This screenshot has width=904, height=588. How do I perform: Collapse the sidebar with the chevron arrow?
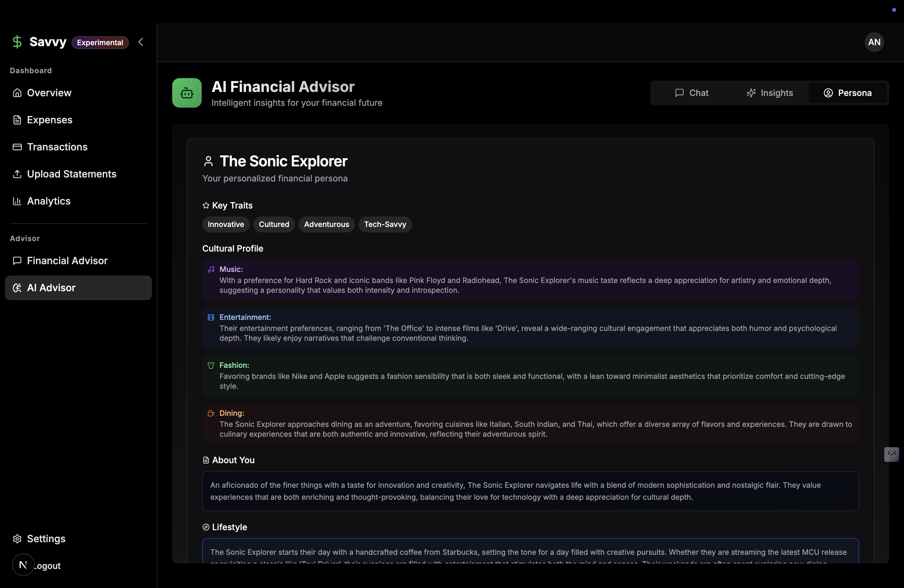click(x=141, y=42)
